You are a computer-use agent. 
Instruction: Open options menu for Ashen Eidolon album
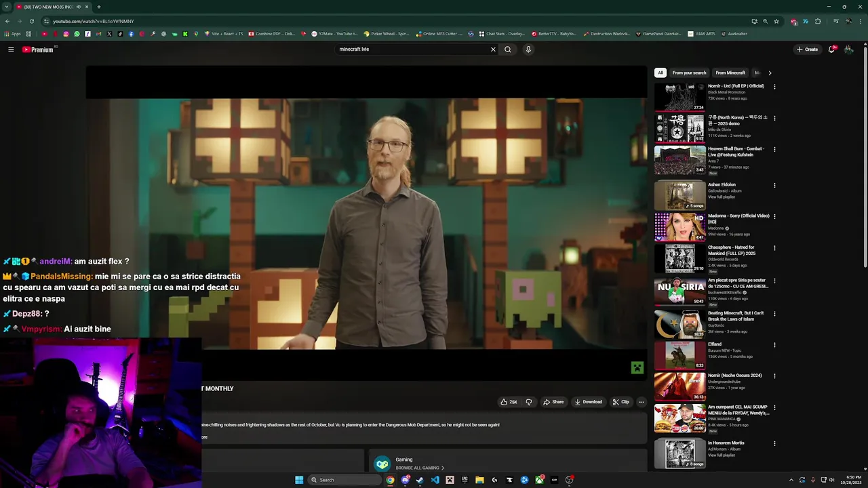pyautogui.click(x=774, y=185)
